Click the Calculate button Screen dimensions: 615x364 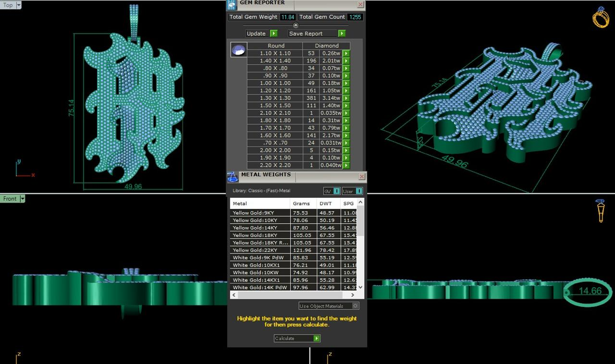[296, 339]
